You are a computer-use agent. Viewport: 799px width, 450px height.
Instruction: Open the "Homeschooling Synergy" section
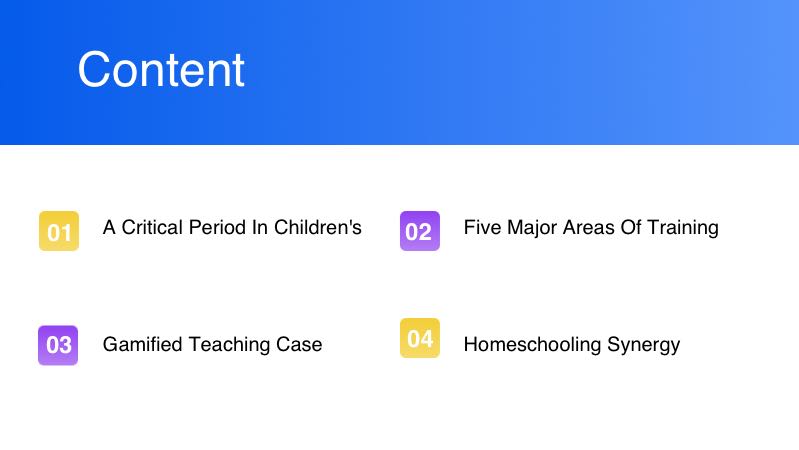click(571, 345)
